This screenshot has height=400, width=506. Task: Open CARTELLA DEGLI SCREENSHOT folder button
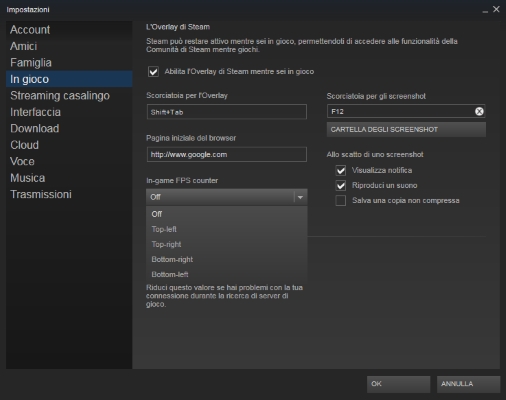click(406, 129)
